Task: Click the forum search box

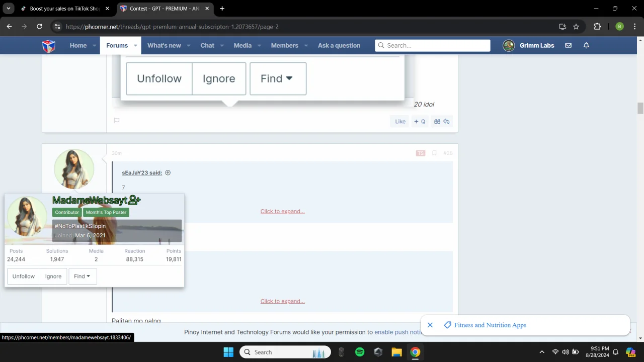Action: [433, 45]
